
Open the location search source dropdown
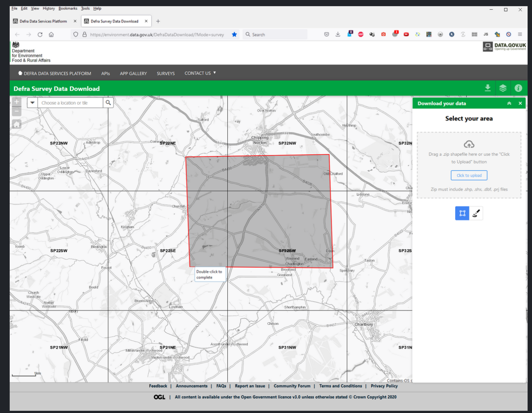pos(32,103)
